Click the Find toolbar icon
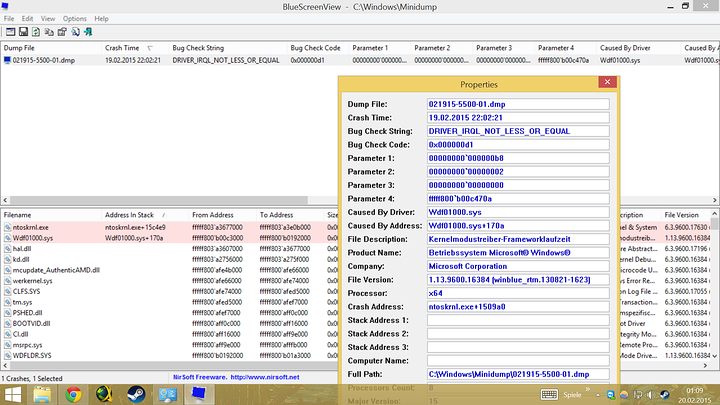 click(76, 32)
